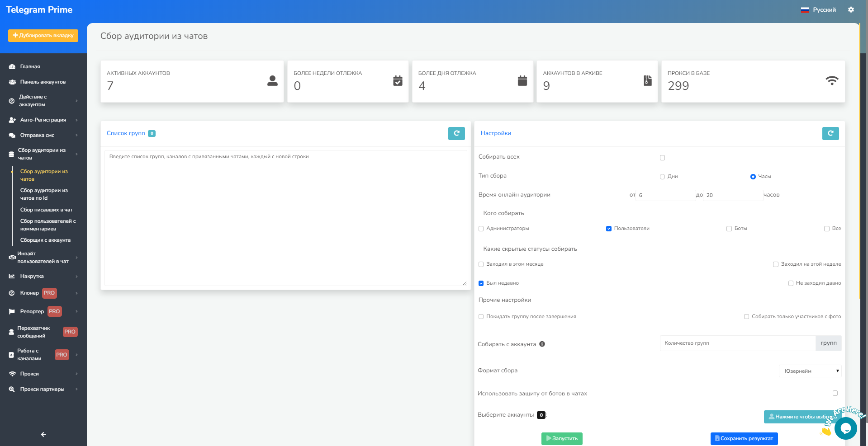Open Панель аккаунтов in the sidebar
The height and width of the screenshot is (446, 868).
click(43, 82)
